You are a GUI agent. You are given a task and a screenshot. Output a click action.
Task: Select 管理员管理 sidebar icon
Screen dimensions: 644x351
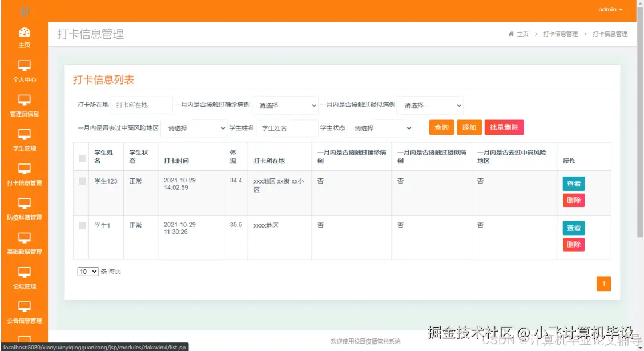[24, 103]
